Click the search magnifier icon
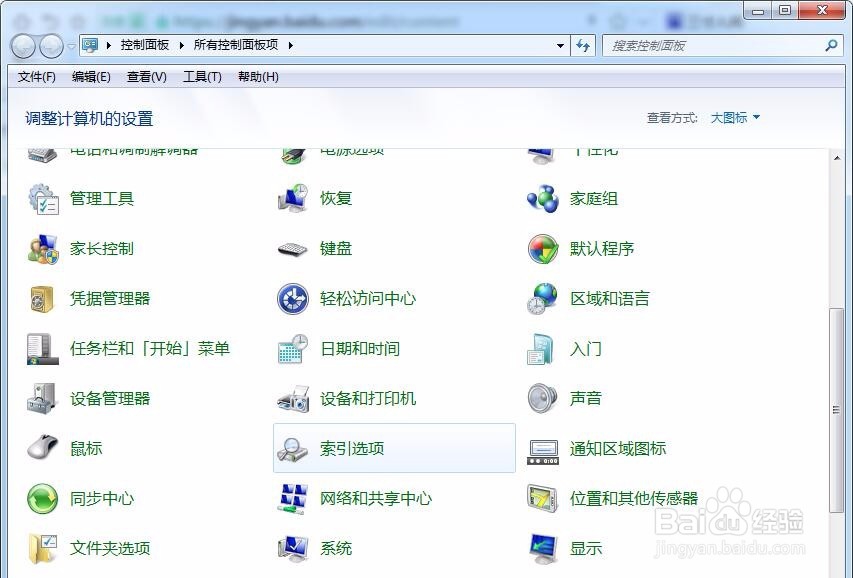Screen dimensions: 853x578 pyautogui.click(x=831, y=46)
